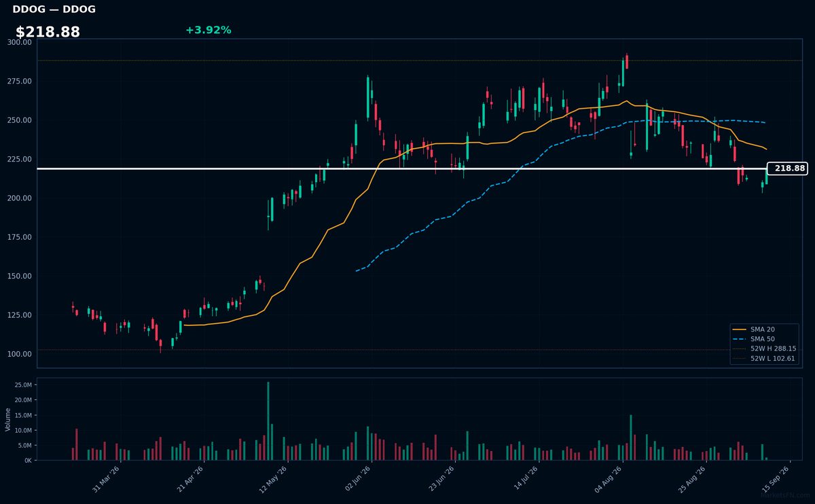Click the tallest volume bar in mid-May
This screenshot has height=504, width=815.
[x=268, y=421]
